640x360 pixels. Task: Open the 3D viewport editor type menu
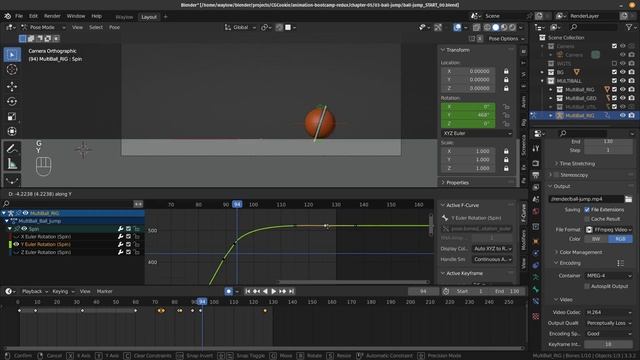[x=10, y=27]
